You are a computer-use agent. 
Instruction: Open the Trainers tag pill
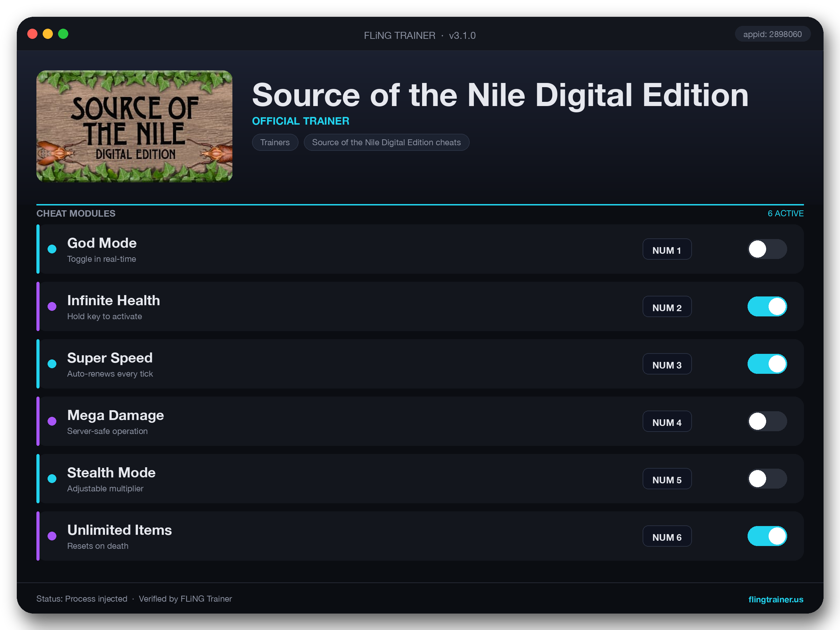[275, 142]
